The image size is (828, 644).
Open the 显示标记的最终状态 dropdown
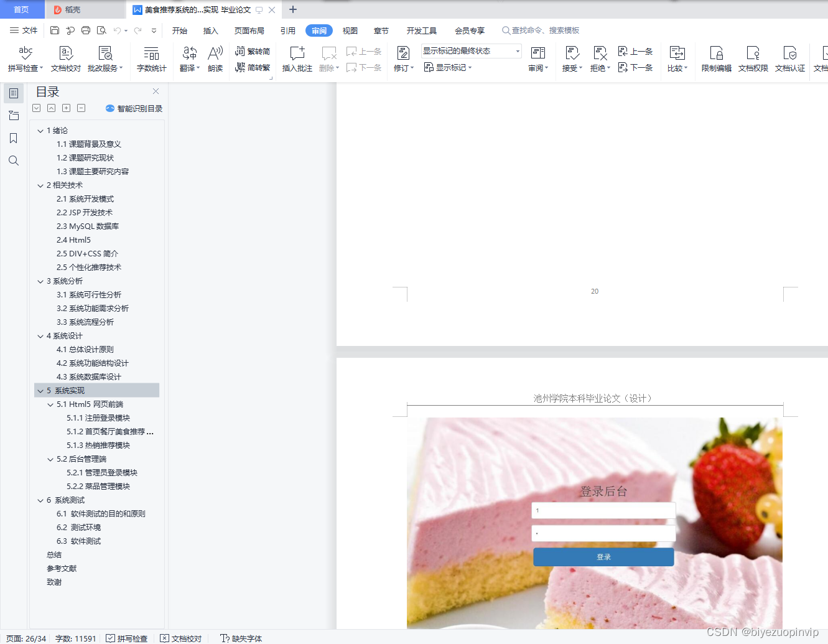[471, 51]
